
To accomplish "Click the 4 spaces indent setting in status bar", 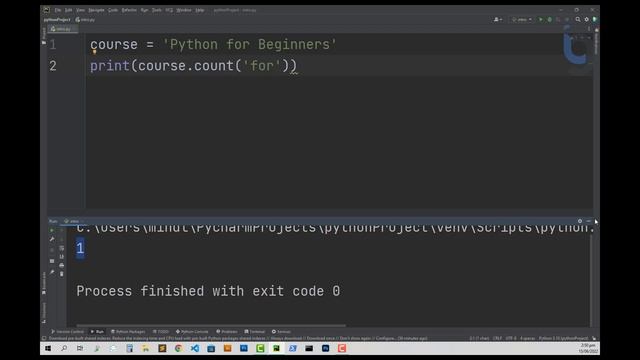I will click(x=527, y=338).
